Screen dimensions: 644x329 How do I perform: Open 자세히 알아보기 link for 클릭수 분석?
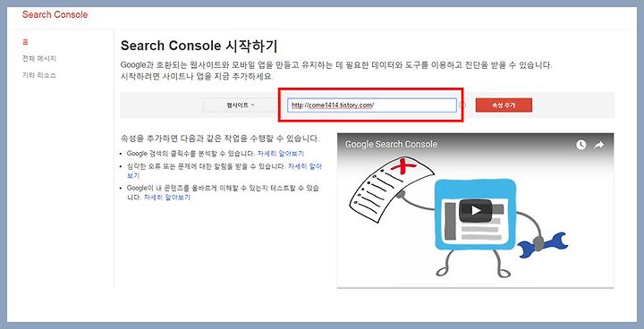tap(281, 154)
